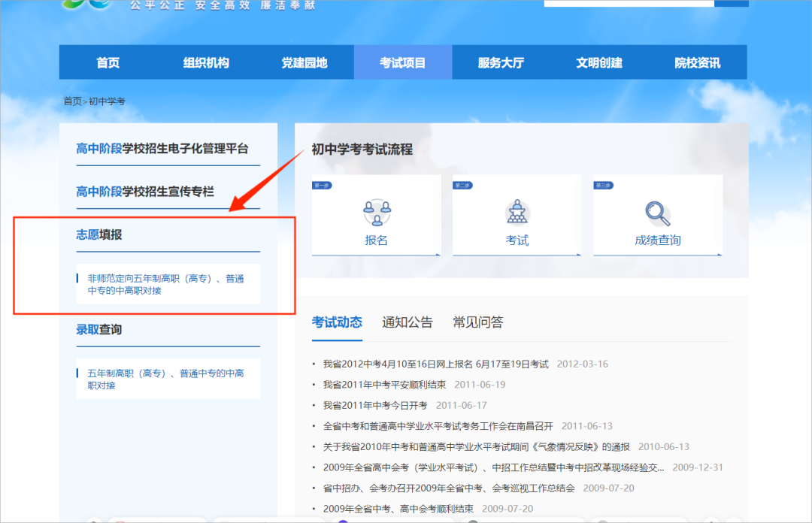Click the 成绩查询 magnifier icon

658,213
